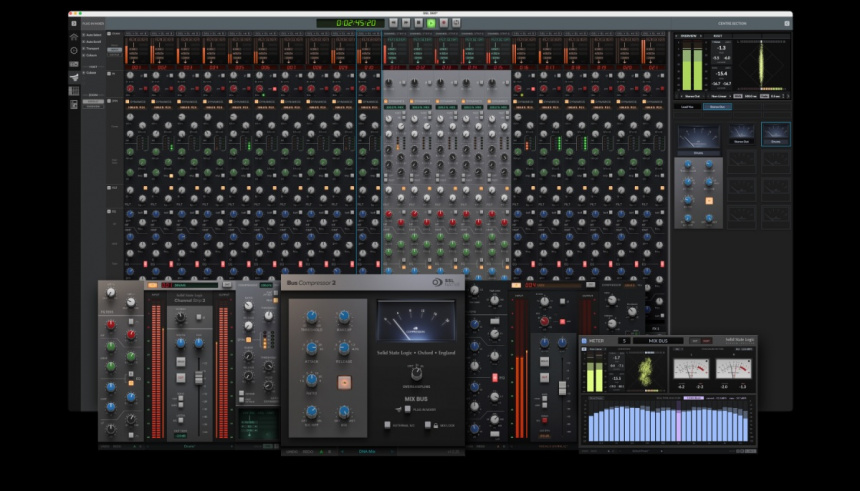Toggle the Transport checkbox

click(83, 49)
